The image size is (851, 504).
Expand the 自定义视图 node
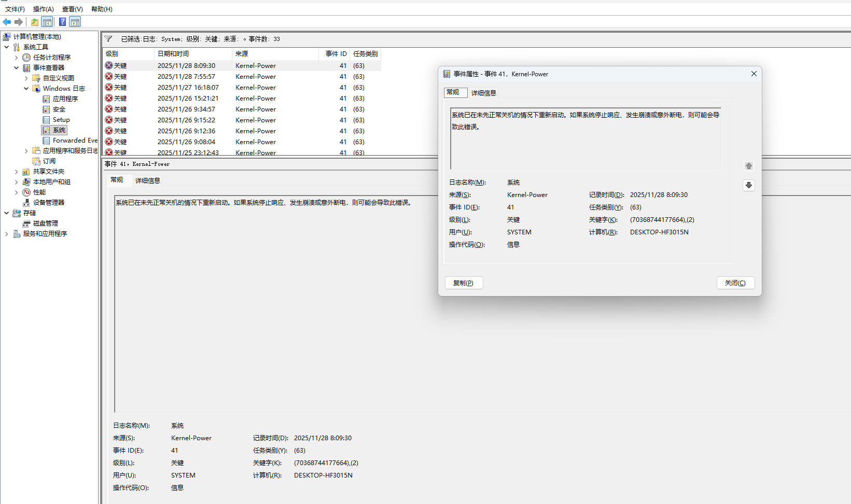click(26, 78)
